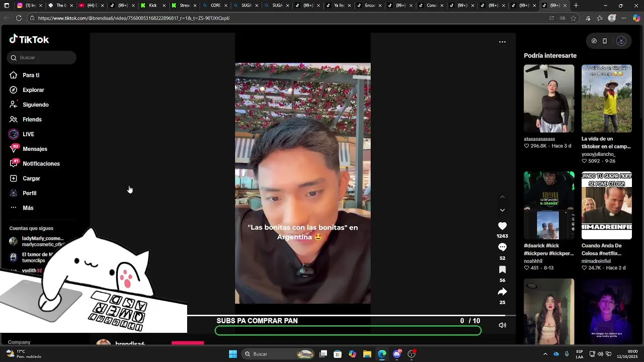Open the Copilot icon in taskbar
This screenshot has width=644, height=362.
point(352,354)
